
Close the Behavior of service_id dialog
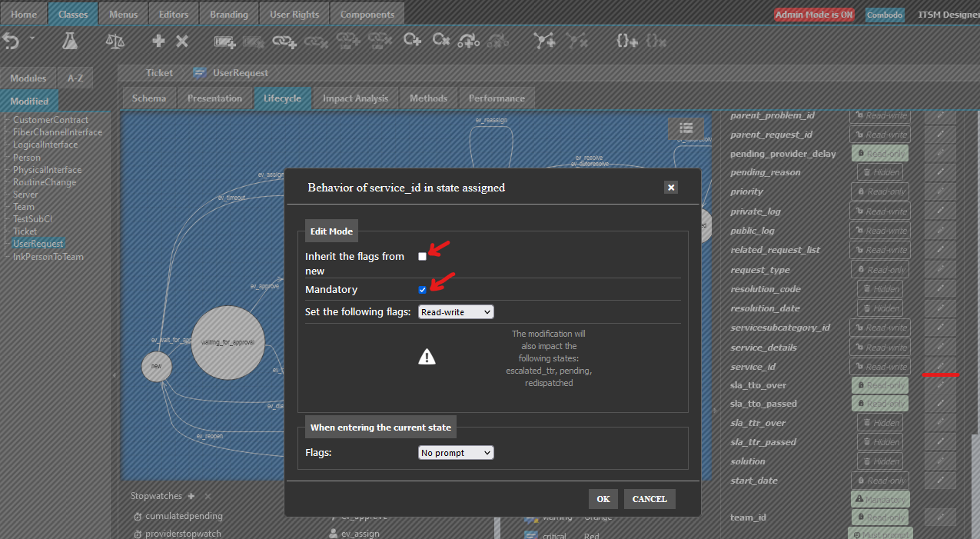pos(671,188)
